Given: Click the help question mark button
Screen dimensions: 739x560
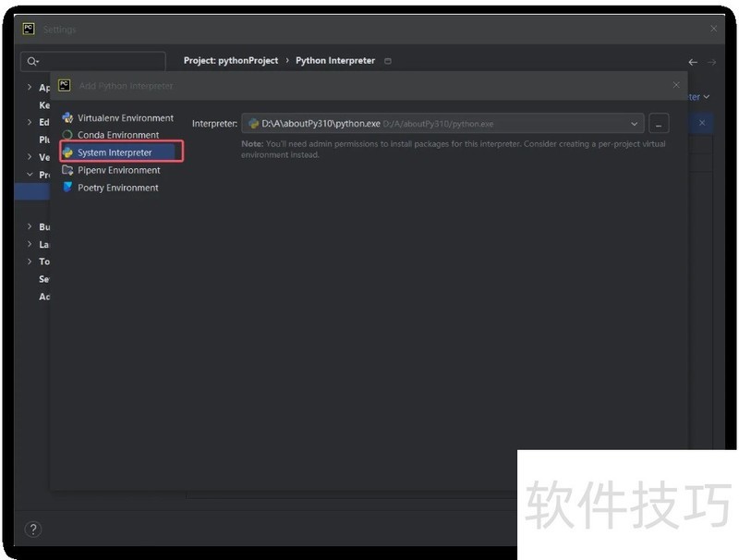Looking at the screenshot, I should click(33, 530).
